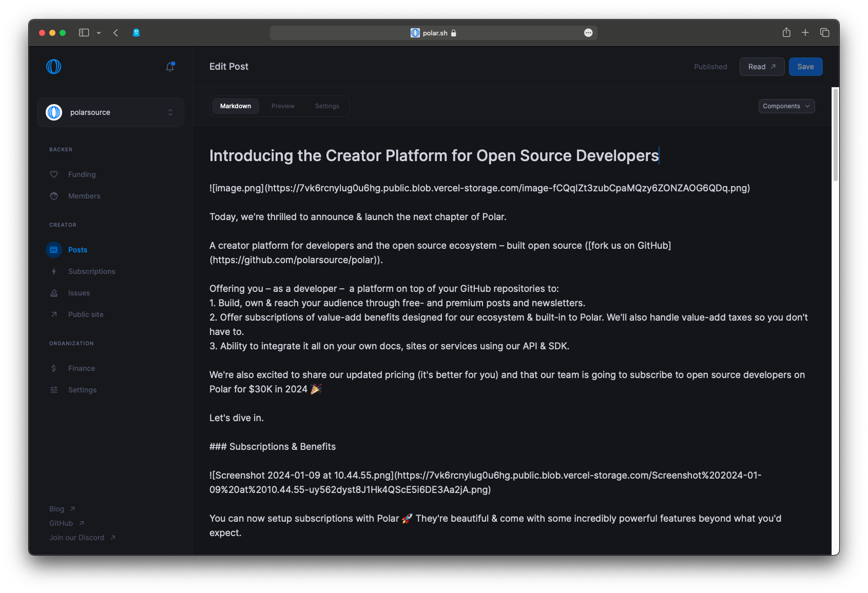Click the Published status label
This screenshot has width=868, height=593.
coord(710,67)
